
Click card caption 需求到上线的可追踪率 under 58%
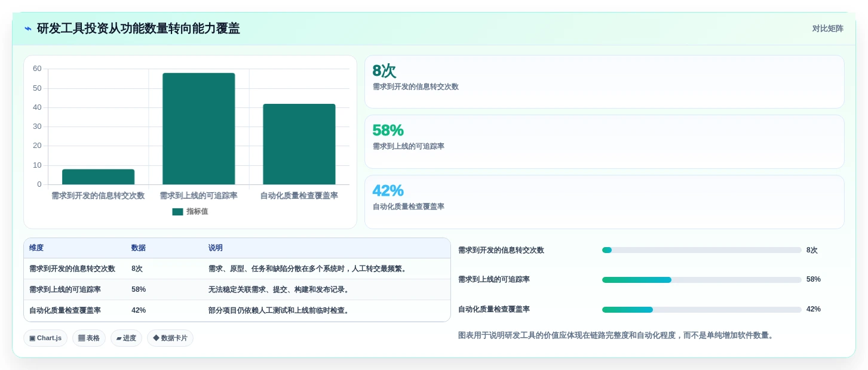409,146
